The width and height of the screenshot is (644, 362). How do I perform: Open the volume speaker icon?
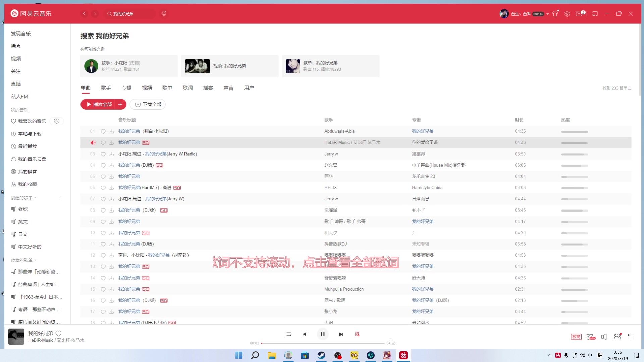click(604, 337)
